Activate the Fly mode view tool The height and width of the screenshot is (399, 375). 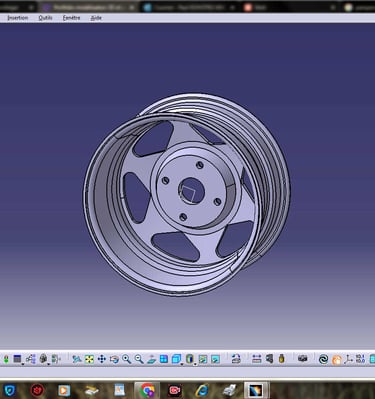click(x=77, y=359)
